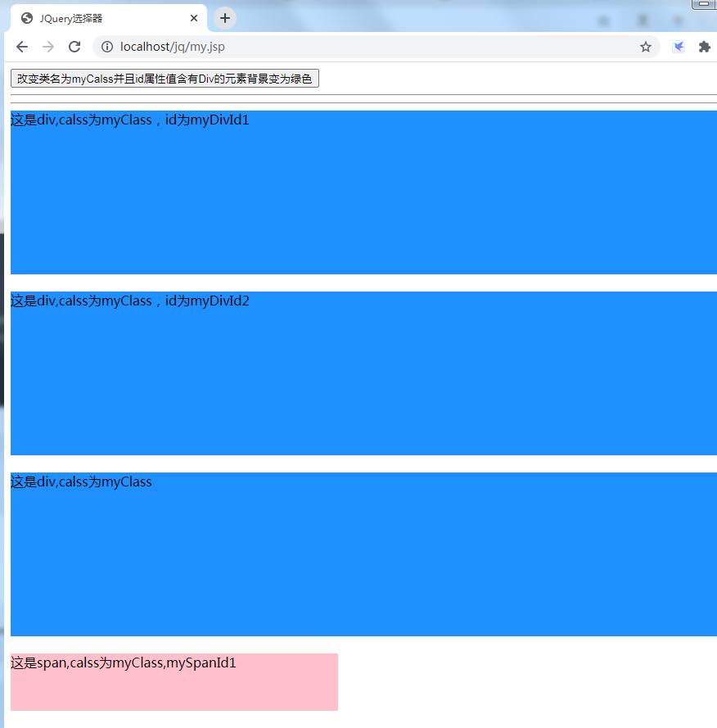Open the Extensions puzzle icon
Image resolution: width=717 pixels, height=728 pixels.
coord(705,47)
